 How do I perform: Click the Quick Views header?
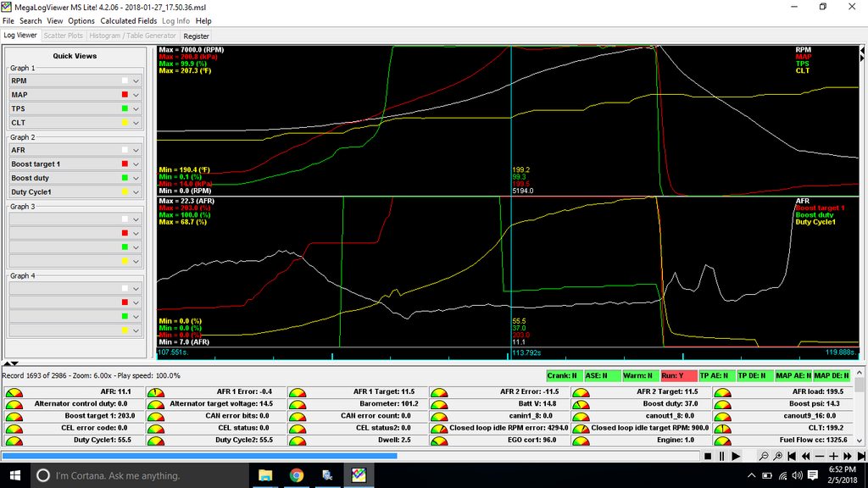coord(75,56)
